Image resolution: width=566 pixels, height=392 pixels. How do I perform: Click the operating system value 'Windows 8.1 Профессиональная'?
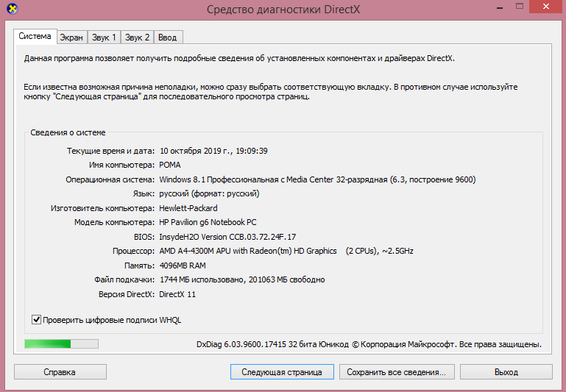coord(219,179)
